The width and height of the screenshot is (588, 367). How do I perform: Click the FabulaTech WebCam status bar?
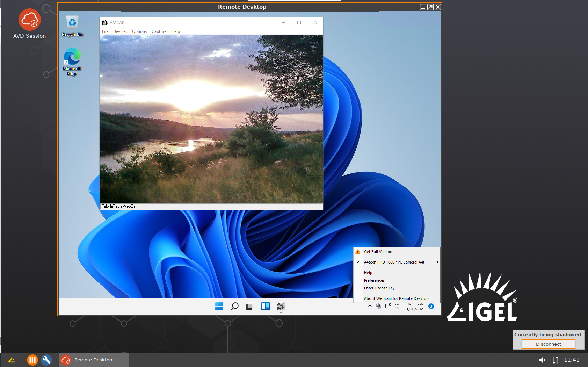tap(211, 206)
